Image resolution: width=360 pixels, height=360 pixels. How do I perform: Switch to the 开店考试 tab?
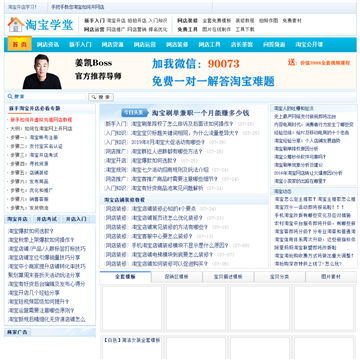[46, 219]
